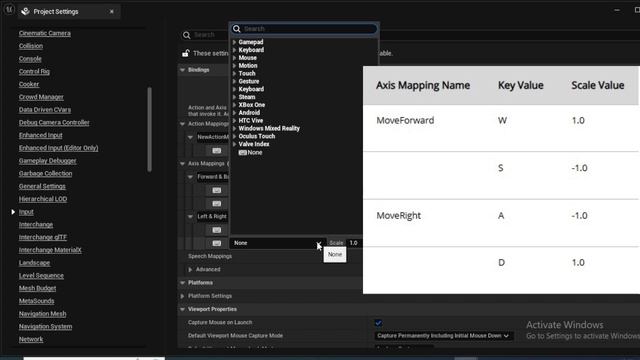
Task: Click the key picker search field
Action: pyautogui.click(x=304, y=29)
